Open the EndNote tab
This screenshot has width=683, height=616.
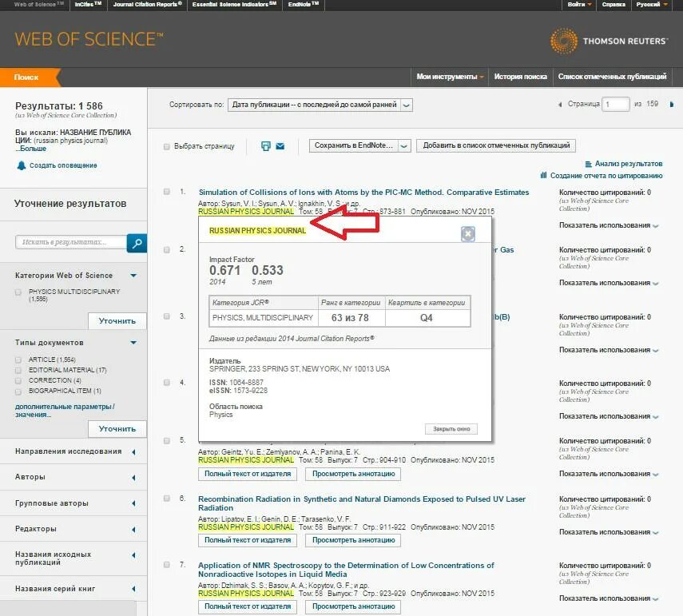[304, 4]
